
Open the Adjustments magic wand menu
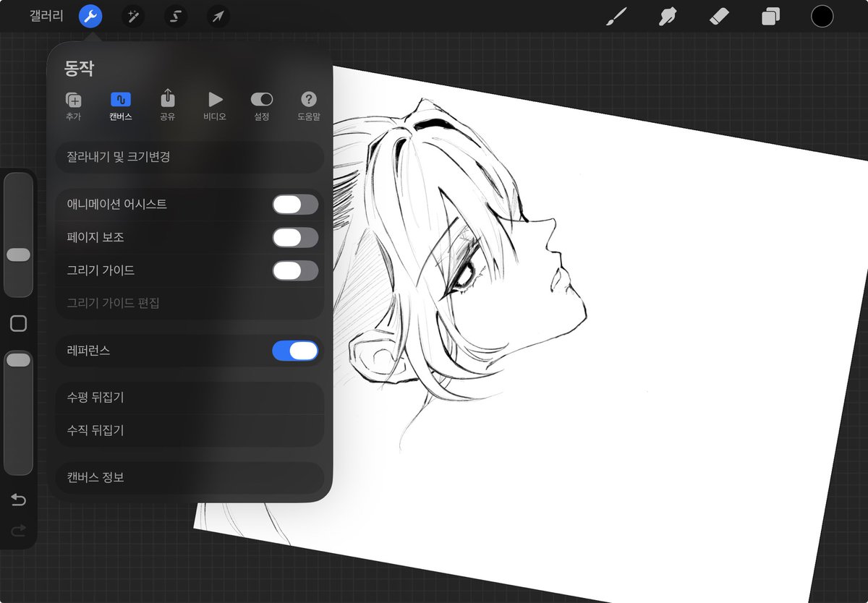[133, 16]
